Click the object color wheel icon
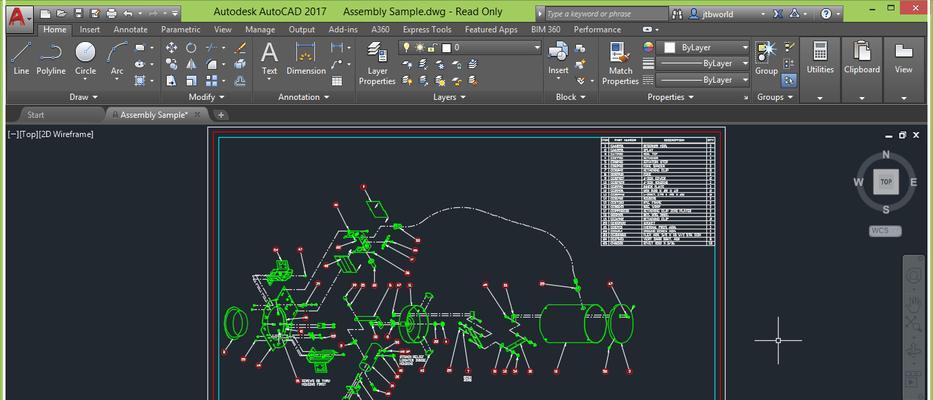The width and height of the screenshot is (933, 400). tap(649, 48)
